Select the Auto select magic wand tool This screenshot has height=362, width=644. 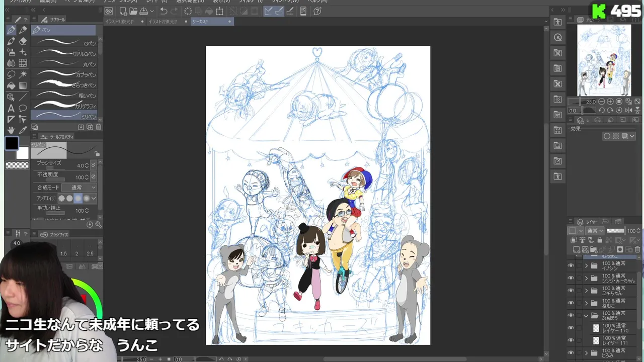[23, 74]
